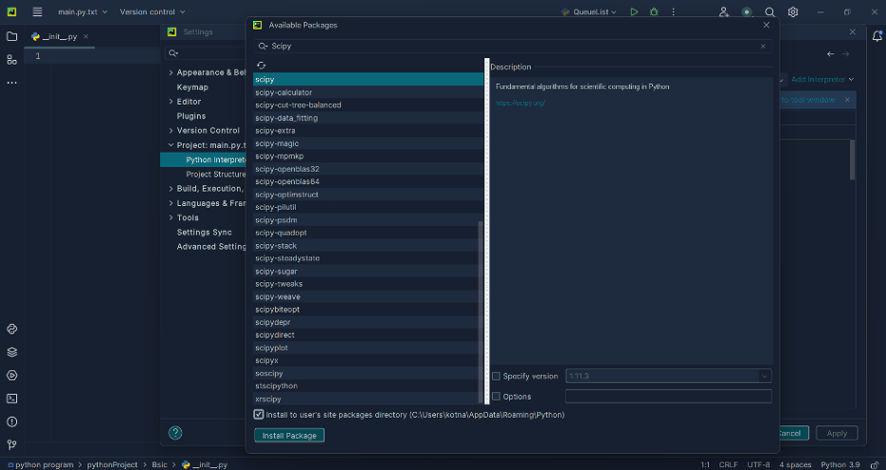Close the __init__.py editor tab

pos(86,36)
